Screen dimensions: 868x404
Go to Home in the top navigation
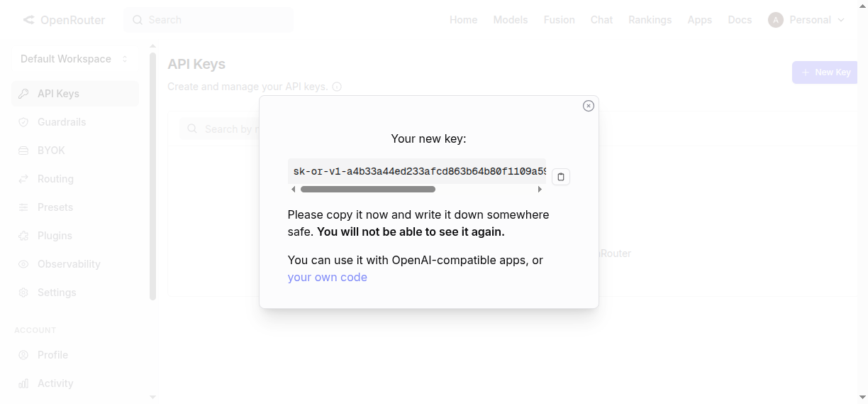(463, 20)
